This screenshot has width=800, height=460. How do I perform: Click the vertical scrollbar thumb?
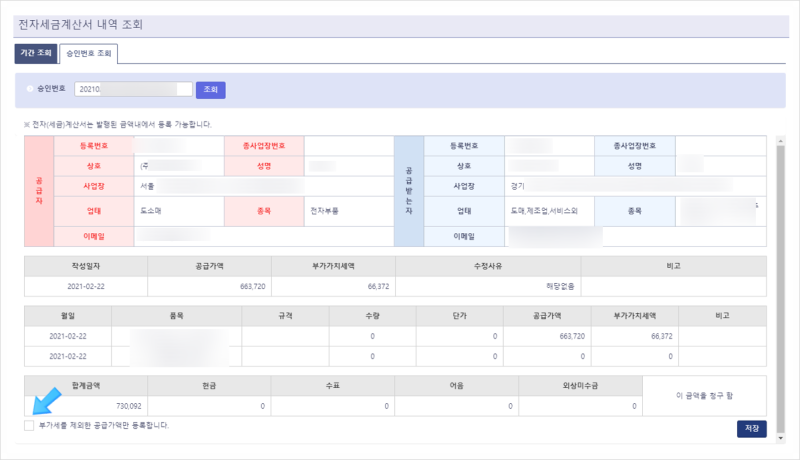780,289
